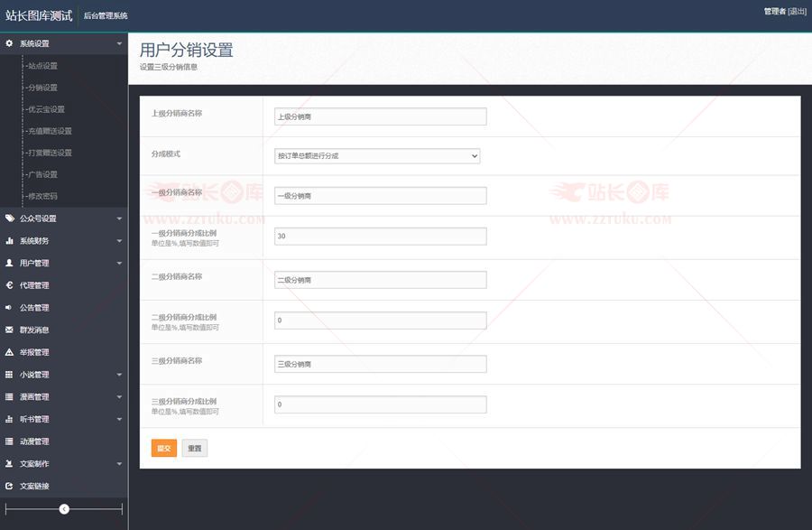This screenshot has height=530, width=812.
Task: Click the megaphone icon beside 公告管理
Action: click(9, 308)
